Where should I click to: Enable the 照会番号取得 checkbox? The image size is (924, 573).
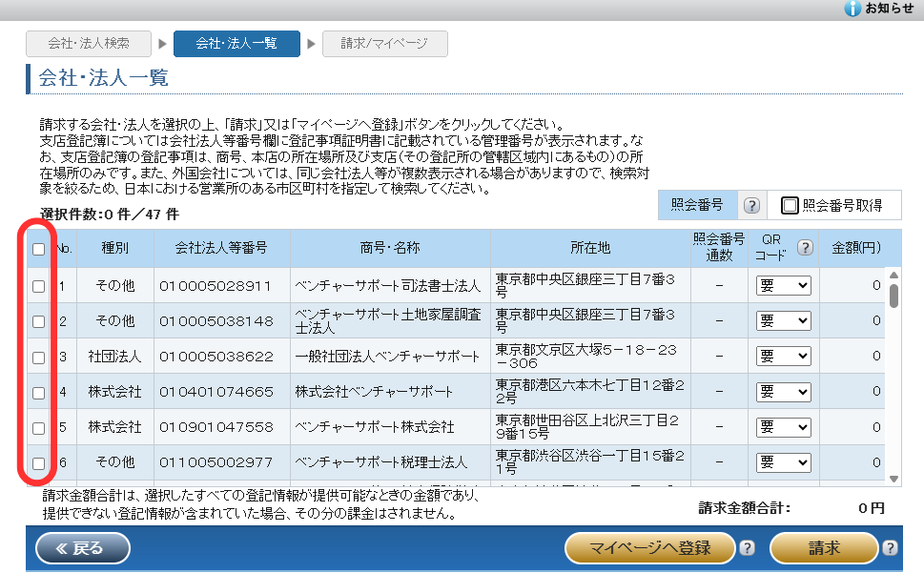[x=790, y=205]
